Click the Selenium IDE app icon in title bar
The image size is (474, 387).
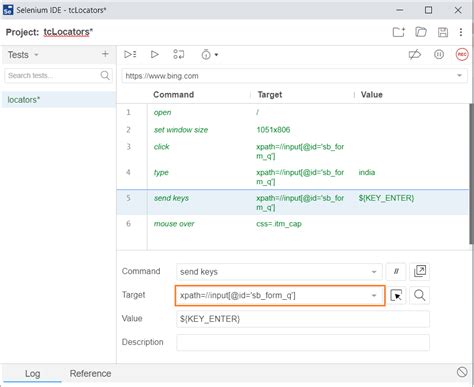pyautogui.click(x=8, y=10)
